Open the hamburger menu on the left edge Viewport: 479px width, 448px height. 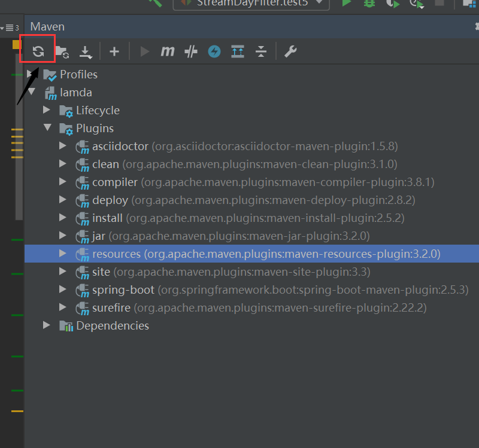click(10, 27)
